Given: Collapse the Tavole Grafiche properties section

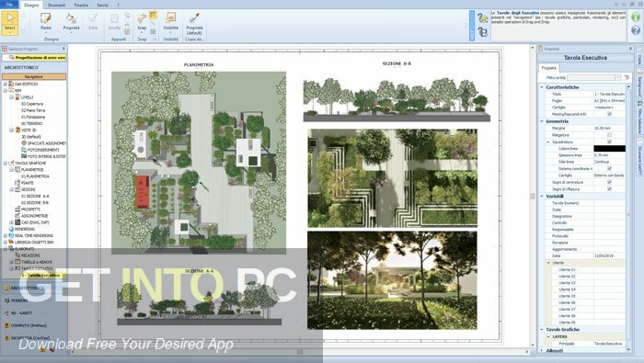Looking at the screenshot, I should click(542, 329).
